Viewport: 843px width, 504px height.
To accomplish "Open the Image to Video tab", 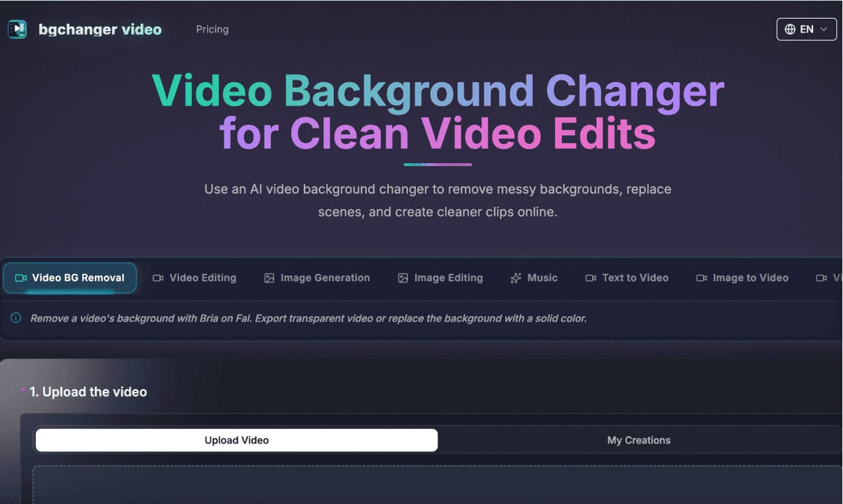I will point(742,278).
